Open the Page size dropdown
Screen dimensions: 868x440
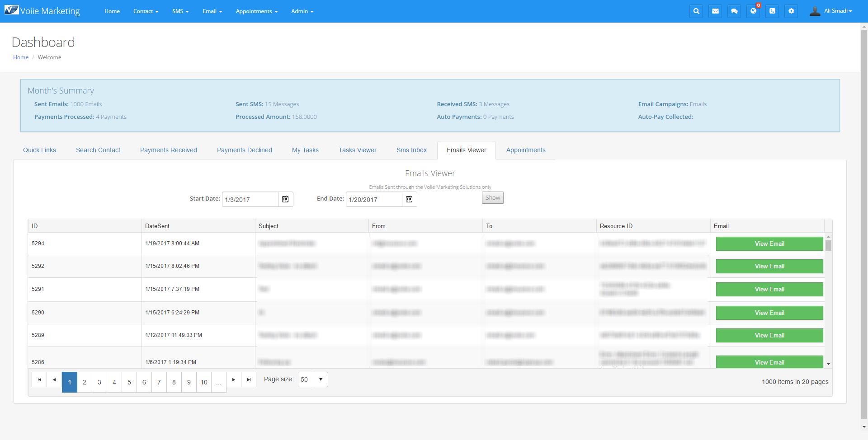(313, 379)
